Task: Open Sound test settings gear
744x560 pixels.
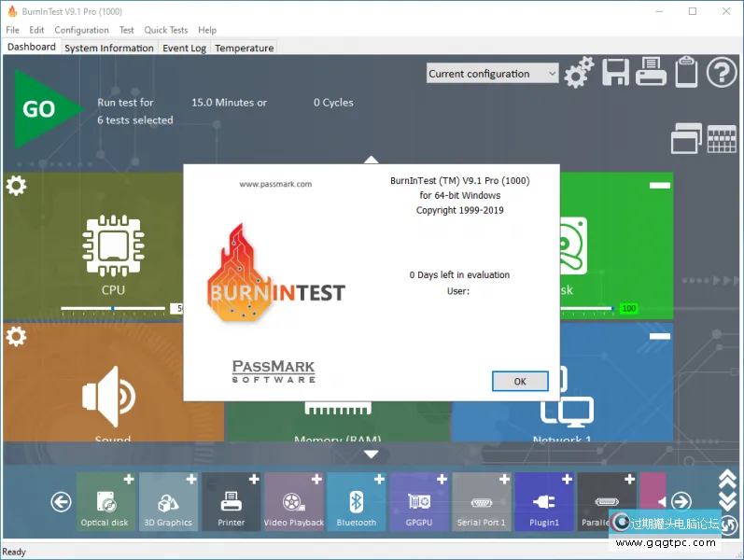Action: pyautogui.click(x=16, y=336)
